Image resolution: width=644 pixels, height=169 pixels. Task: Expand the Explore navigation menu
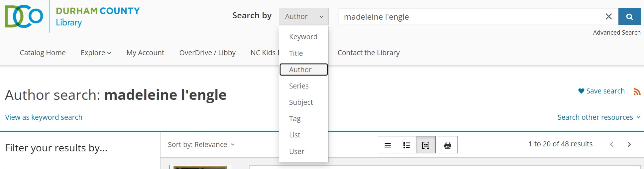[x=96, y=53]
